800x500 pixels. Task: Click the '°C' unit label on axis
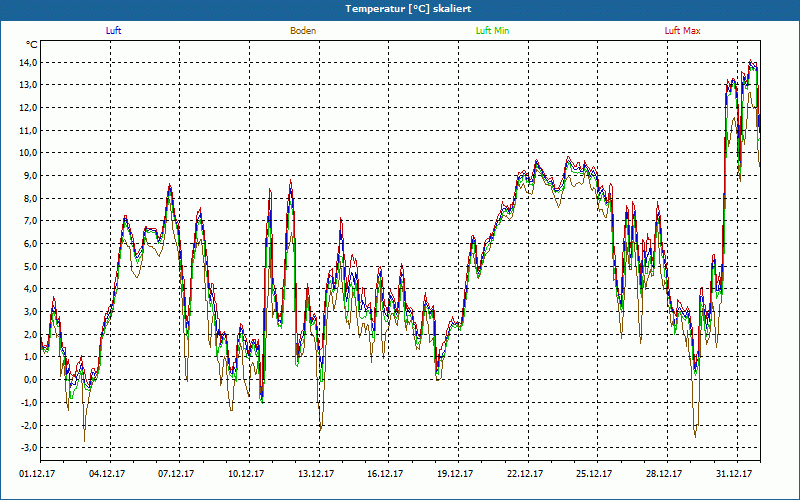click(x=32, y=45)
